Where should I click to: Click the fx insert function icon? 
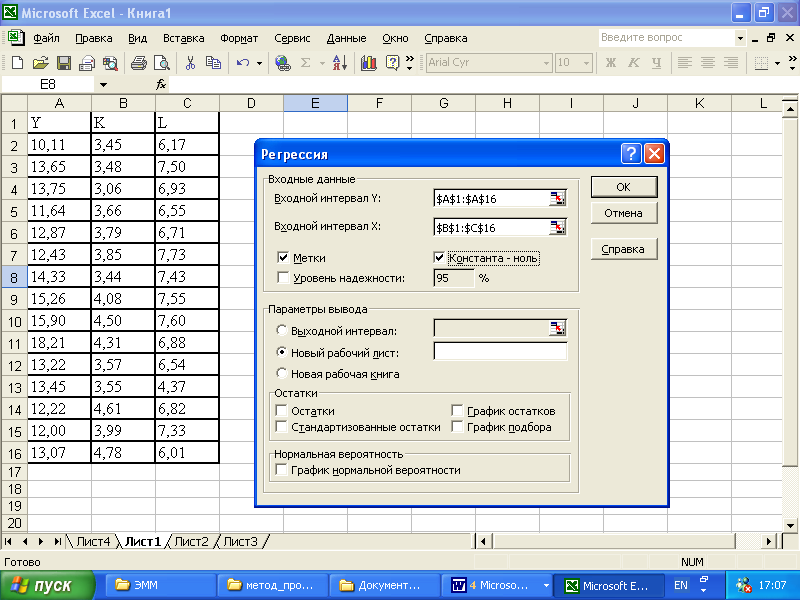point(161,84)
